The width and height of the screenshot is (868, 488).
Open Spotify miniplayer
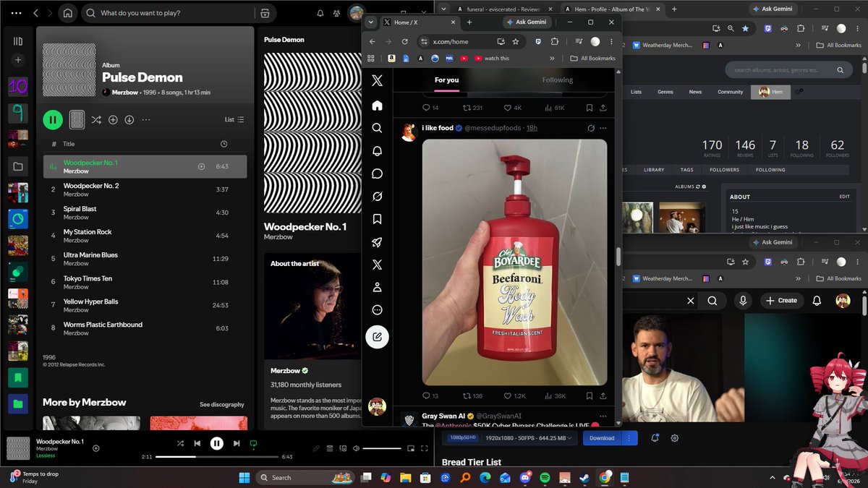(x=411, y=449)
